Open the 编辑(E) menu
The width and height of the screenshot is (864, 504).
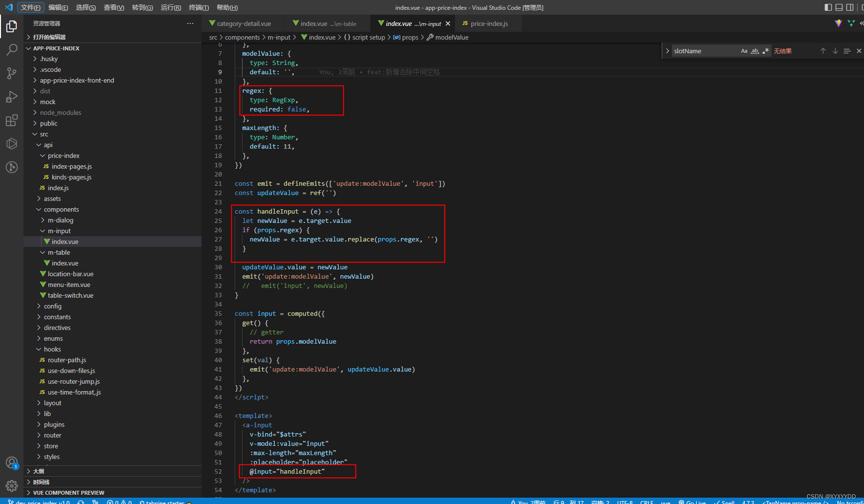click(x=58, y=7)
